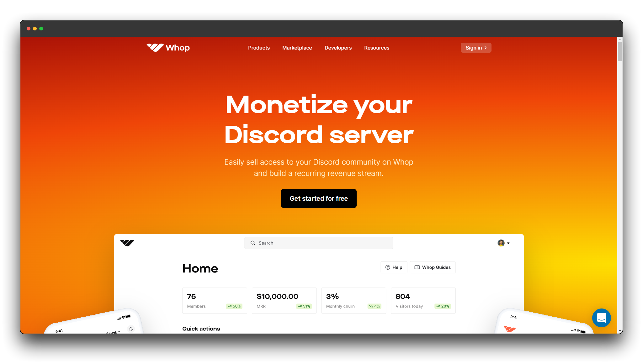Select the Developers menu item

coord(338,48)
